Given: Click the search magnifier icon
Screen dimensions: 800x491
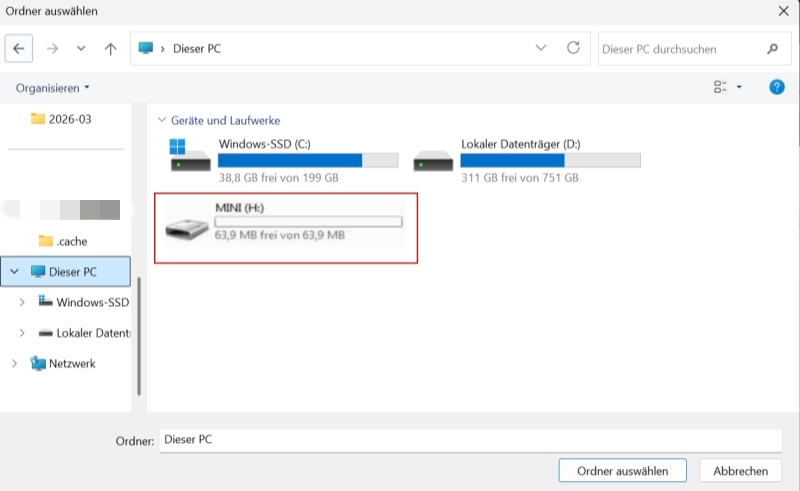Looking at the screenshot, I should 772,48.
